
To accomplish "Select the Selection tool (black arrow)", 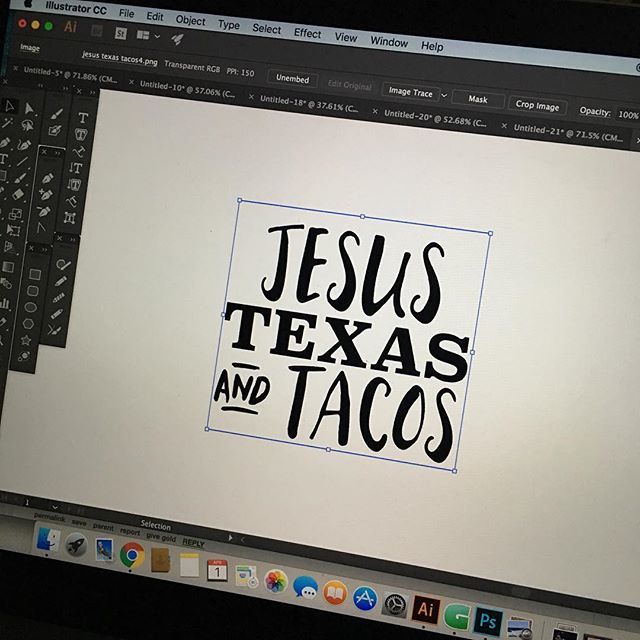I will (9, 106).
